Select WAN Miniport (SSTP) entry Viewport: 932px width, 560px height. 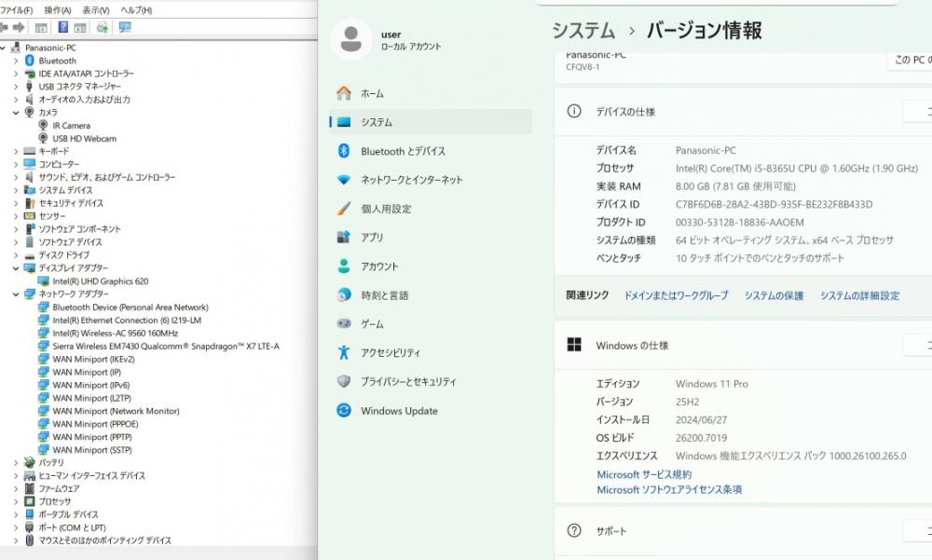pyautogui.click(x=92, y=450)
